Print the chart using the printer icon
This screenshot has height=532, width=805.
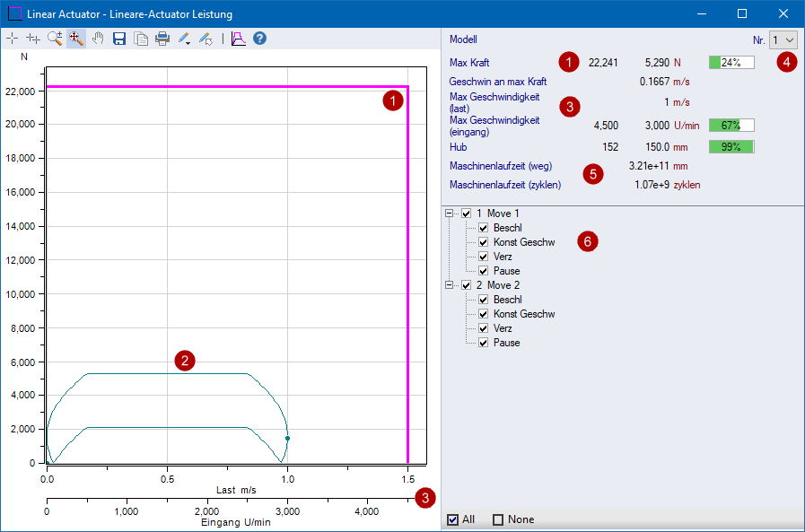162,39
